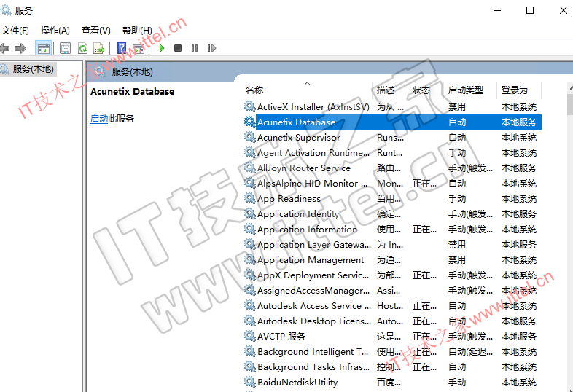This screenshot has width=573, height=392.
Task: Click the 启动 link to start service
Action: coord(99,119)
